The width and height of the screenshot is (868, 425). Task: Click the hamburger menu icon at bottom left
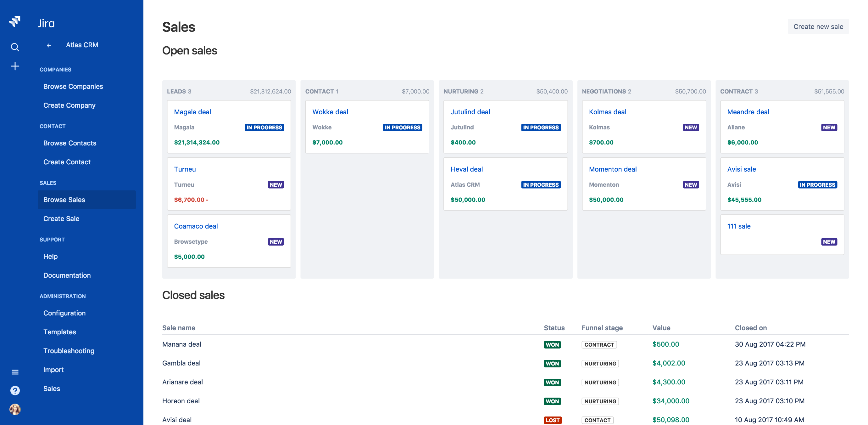(15, 371)
